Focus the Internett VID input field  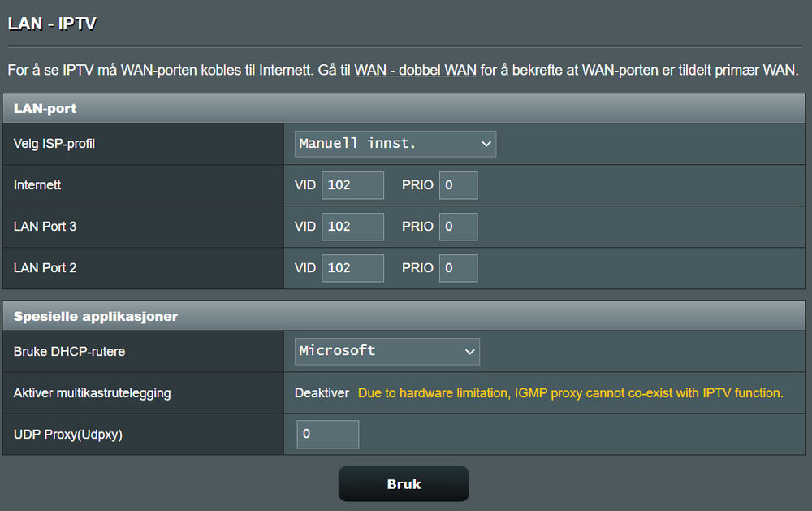coord(352,185)
